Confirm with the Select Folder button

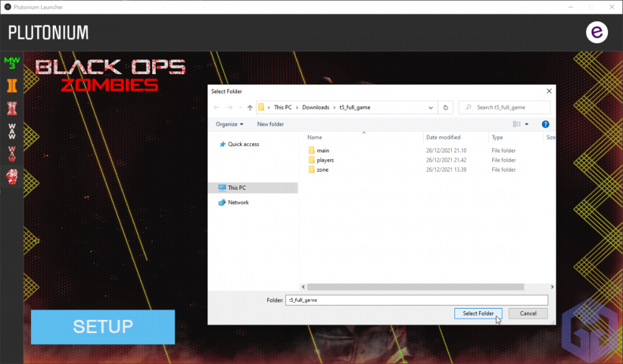click(x=478, y=313)
